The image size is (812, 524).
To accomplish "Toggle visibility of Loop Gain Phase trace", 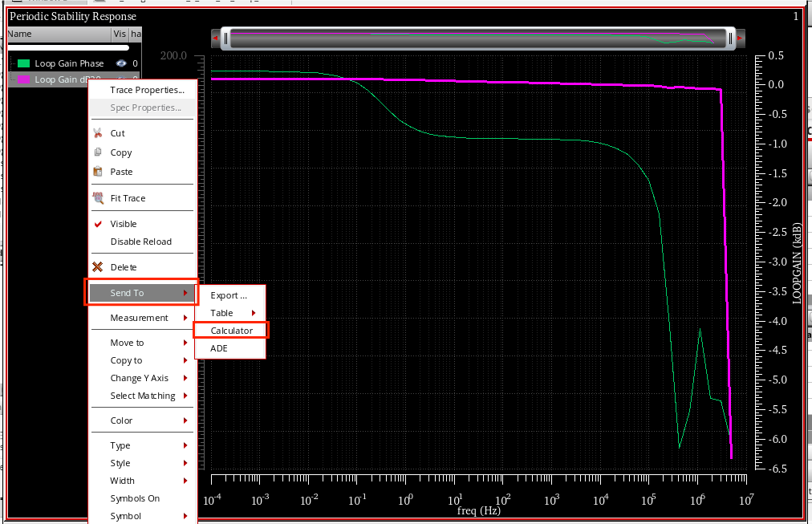I will 120,63.
